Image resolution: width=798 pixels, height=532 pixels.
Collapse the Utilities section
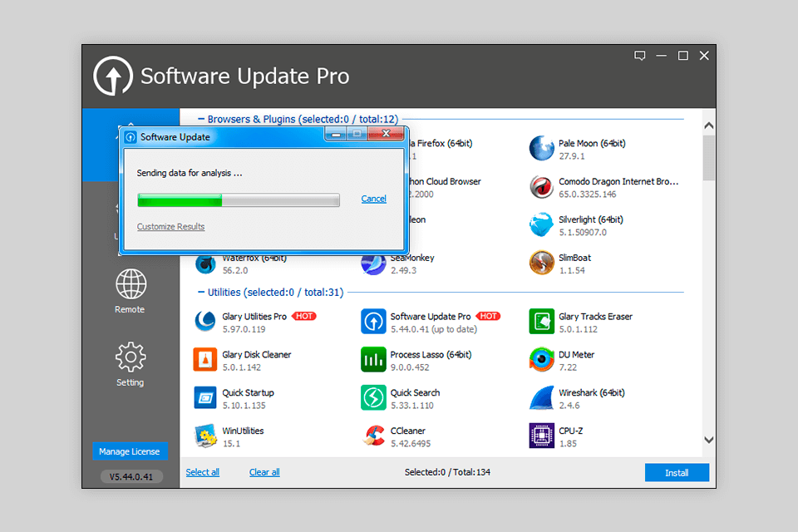(201, 293)
